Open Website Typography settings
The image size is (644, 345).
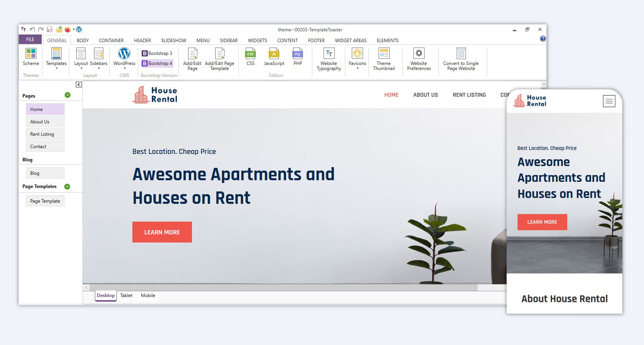[x=329, y=59]
